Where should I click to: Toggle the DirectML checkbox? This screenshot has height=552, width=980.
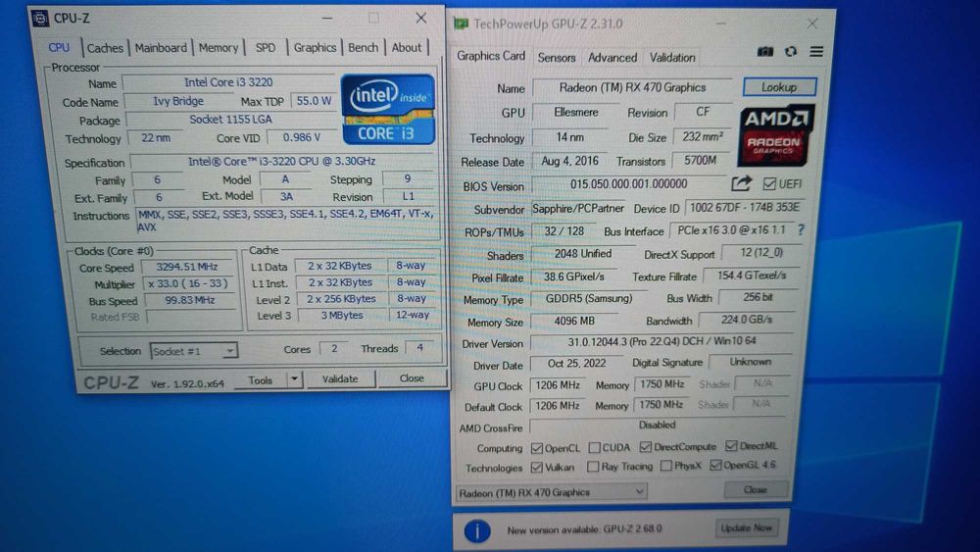click(x=731, y=446)
